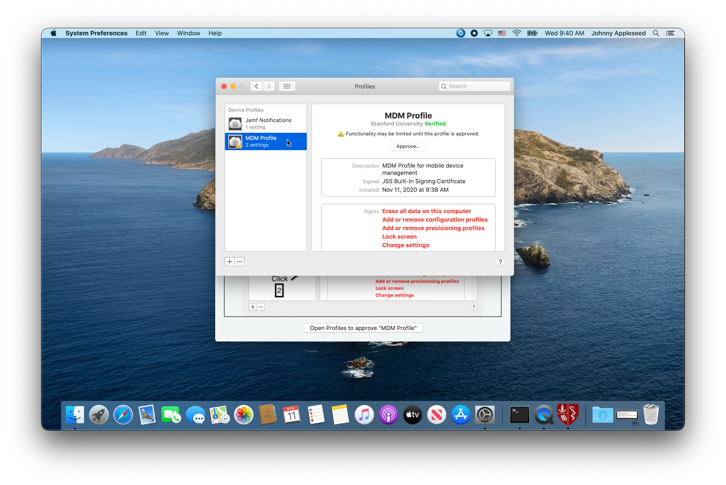Click Change settings right in front window
This screenshot has height=485, width=726.
coord(406,245)
